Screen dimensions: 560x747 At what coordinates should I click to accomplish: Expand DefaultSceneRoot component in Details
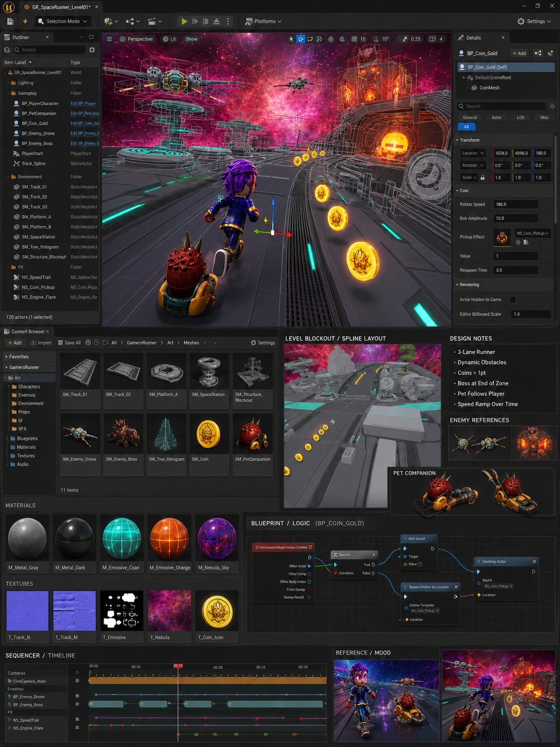click(464, 78)
